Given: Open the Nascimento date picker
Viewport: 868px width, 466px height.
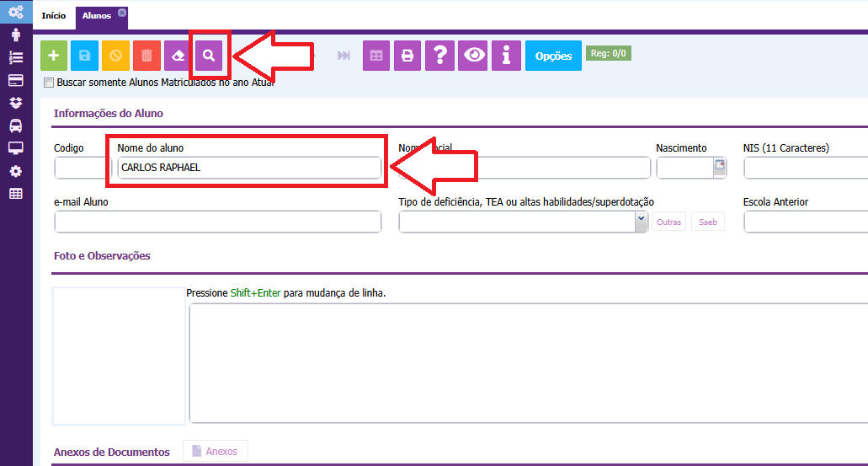Looking at the screenshot, I should click(x=720, y=166).
